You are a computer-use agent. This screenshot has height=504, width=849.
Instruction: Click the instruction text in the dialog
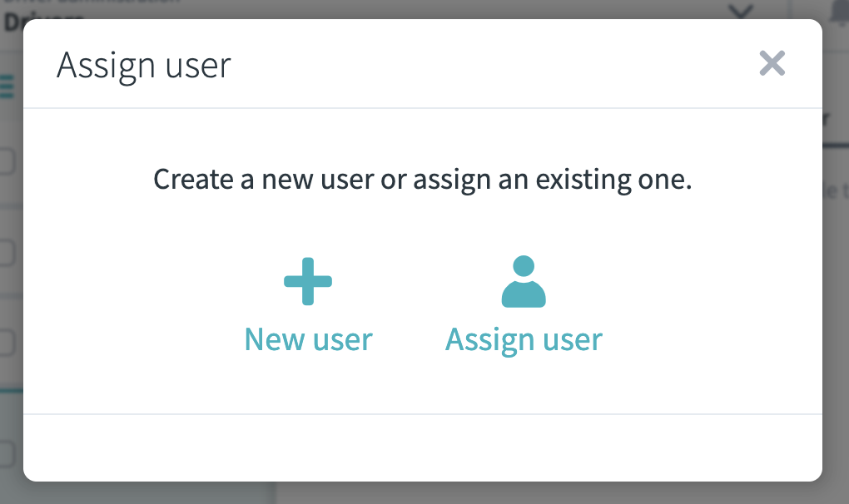point(424,178)
